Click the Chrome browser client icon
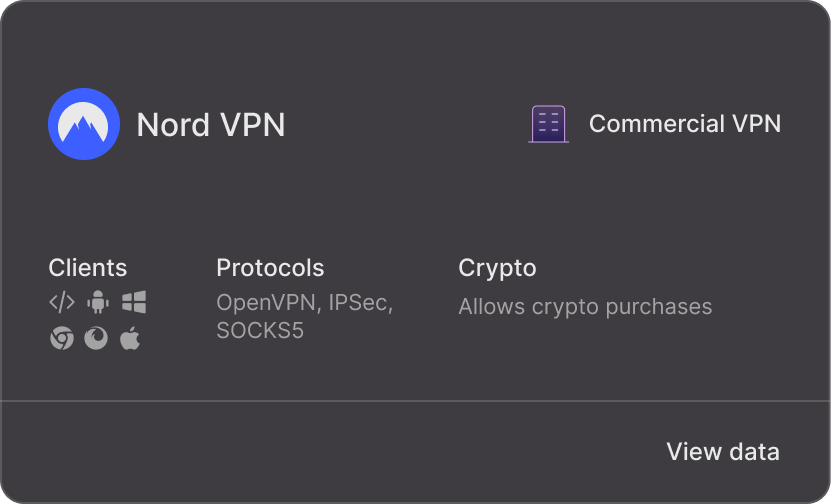This screenshot has height=504, width=831. click(x=62, y=338)
